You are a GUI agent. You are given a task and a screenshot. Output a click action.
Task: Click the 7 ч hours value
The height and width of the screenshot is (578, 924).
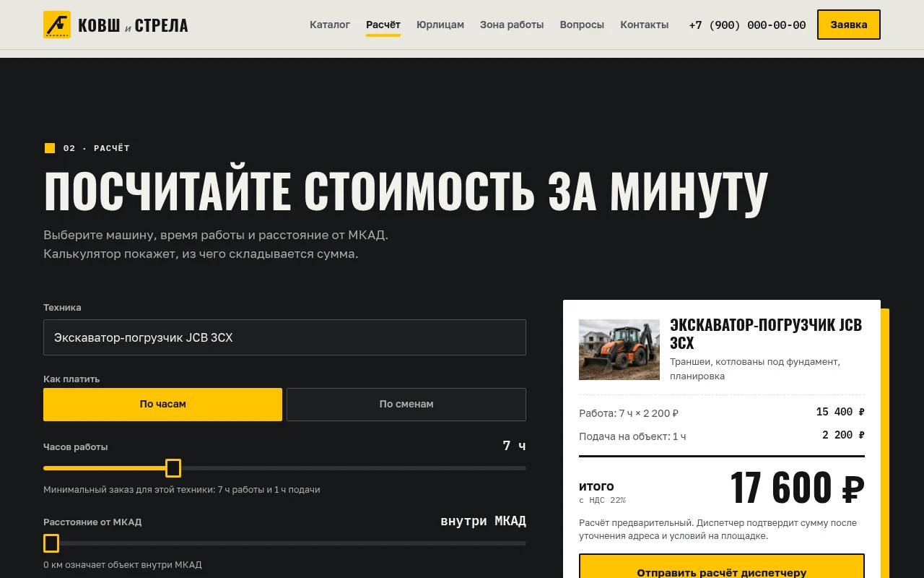(x=514, y=446)
